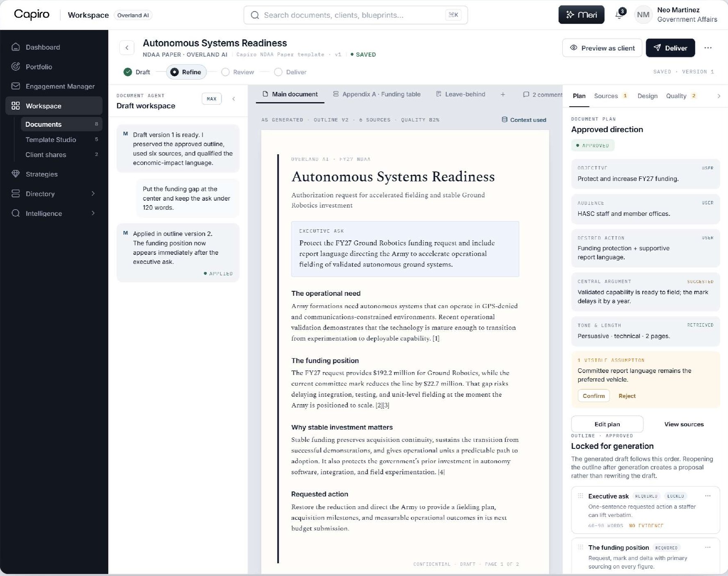Open the Quality tab

pos(681,96)
